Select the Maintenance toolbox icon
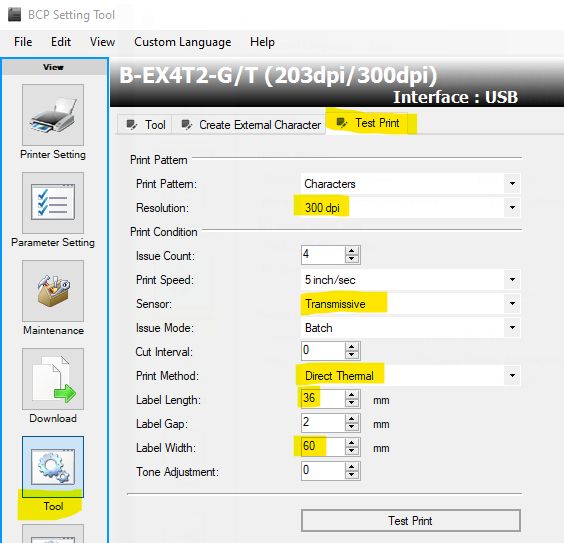The width and height of the screenshot is (564, 543). 53,291
